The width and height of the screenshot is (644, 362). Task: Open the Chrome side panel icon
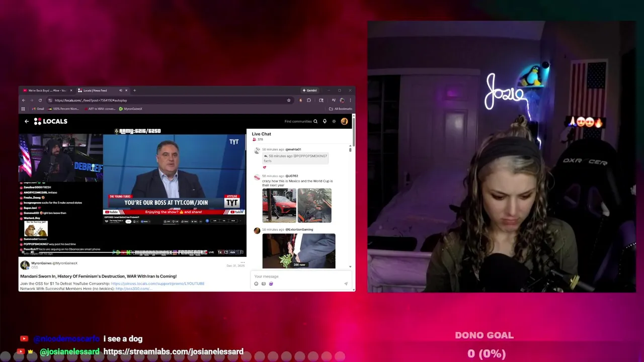tap(321, 100)
